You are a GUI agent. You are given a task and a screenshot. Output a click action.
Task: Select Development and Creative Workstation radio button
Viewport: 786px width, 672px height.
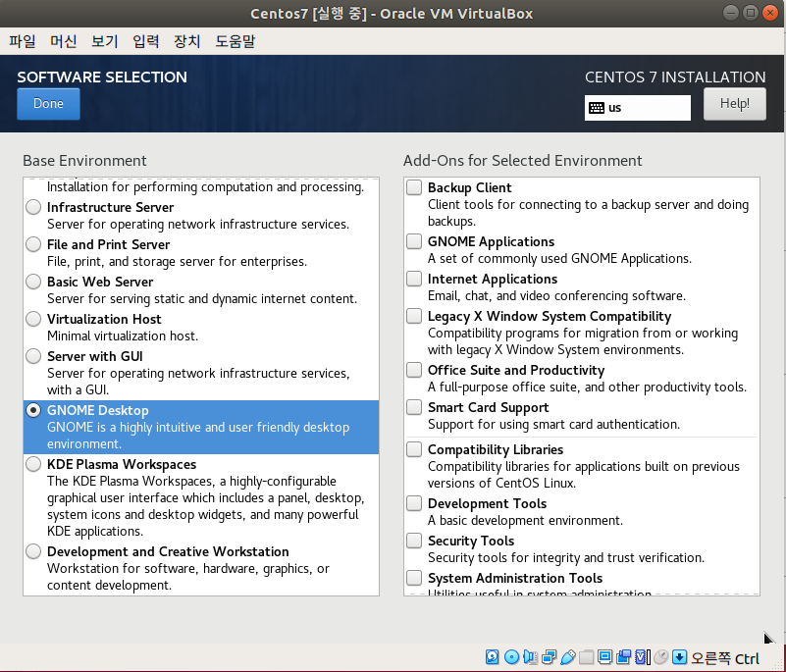(33, 551)
